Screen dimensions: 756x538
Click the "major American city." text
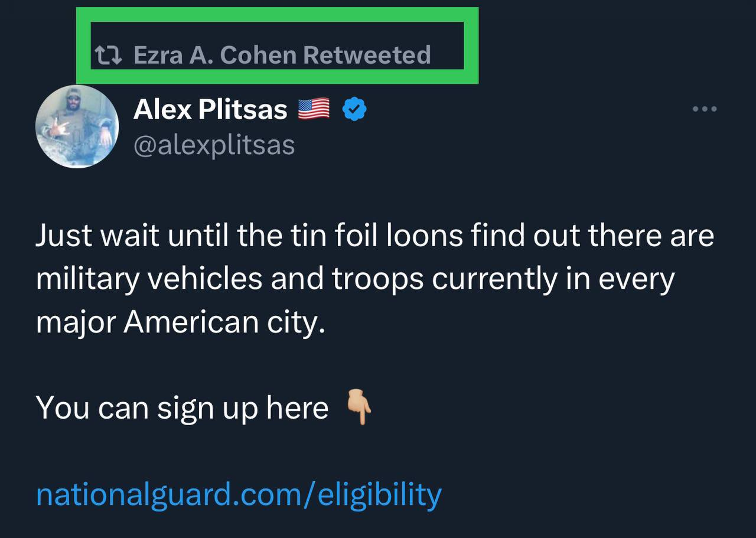(181, 322)
